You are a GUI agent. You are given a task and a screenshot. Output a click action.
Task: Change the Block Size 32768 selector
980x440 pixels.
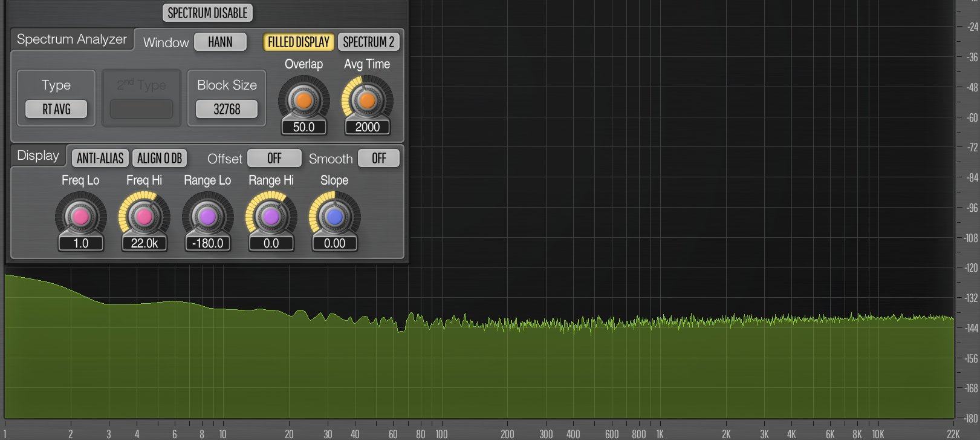coord(227,109)
